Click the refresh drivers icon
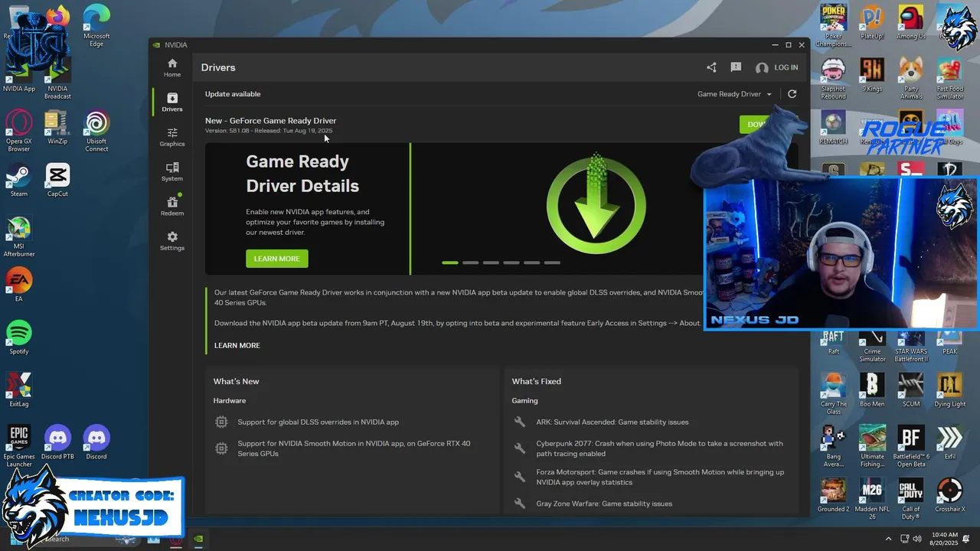 tap(792, 94)
